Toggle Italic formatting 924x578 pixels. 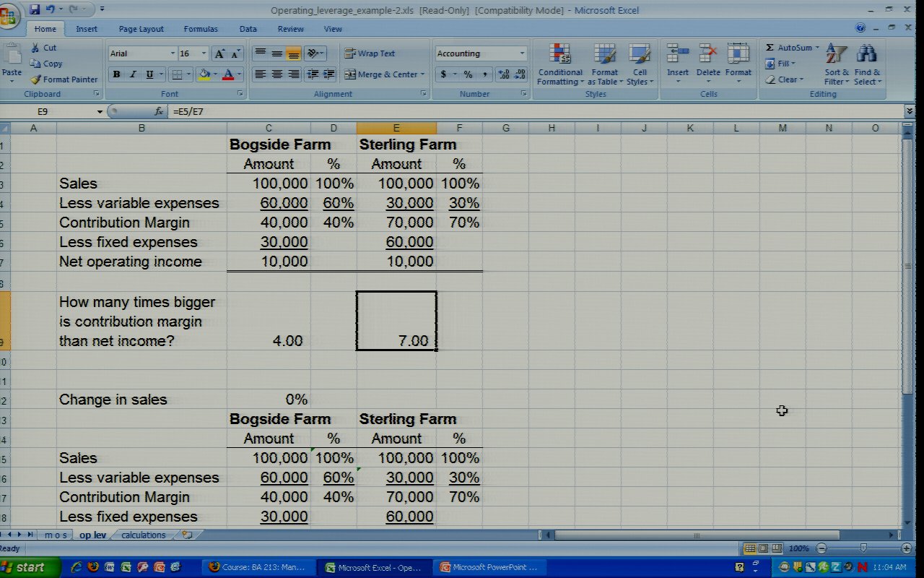134,74
